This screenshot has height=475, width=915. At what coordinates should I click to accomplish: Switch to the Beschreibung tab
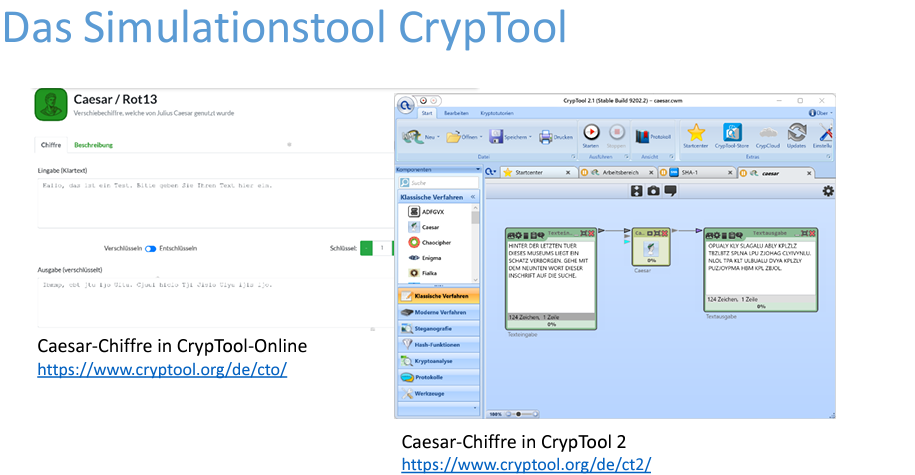(x=93, y=145)
